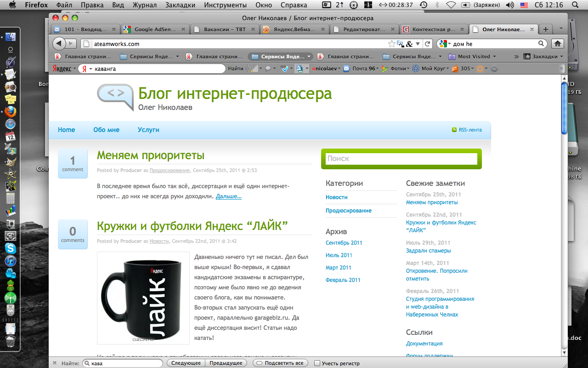
Task: Open the RSS-лента feed link
Action: click(469, 130)
